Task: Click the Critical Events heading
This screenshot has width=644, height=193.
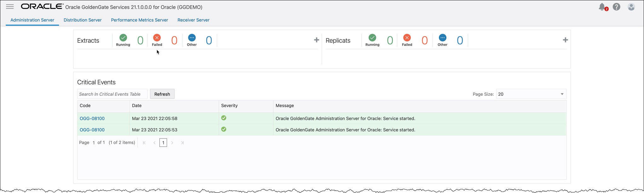Action: tap(96, 82)
